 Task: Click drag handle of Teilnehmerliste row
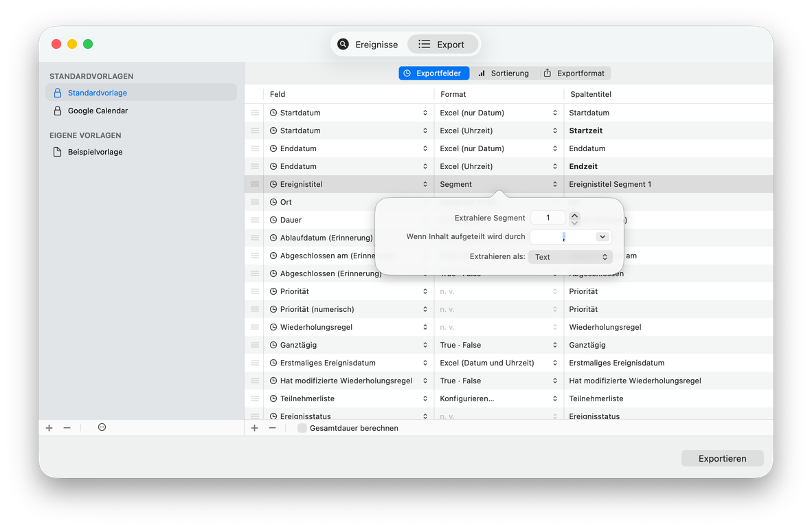click(x=255, y=399)
